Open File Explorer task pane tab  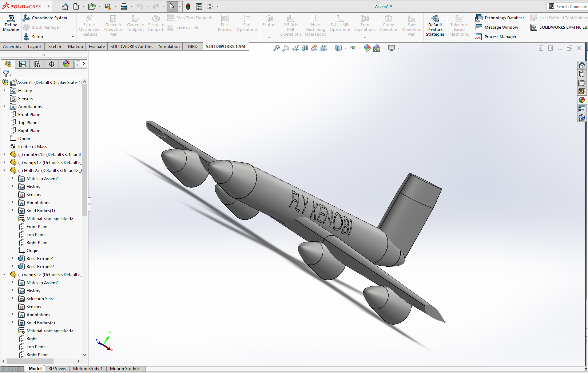pos(582,83)
